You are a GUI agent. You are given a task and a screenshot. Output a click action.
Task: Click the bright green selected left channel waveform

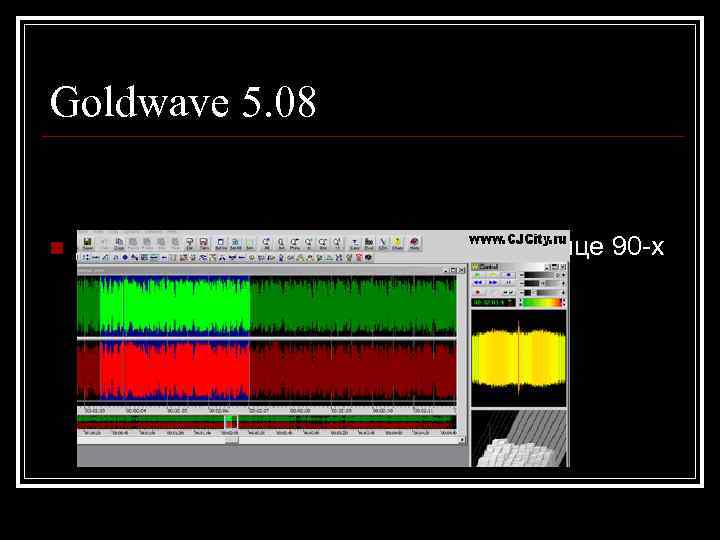175,305
